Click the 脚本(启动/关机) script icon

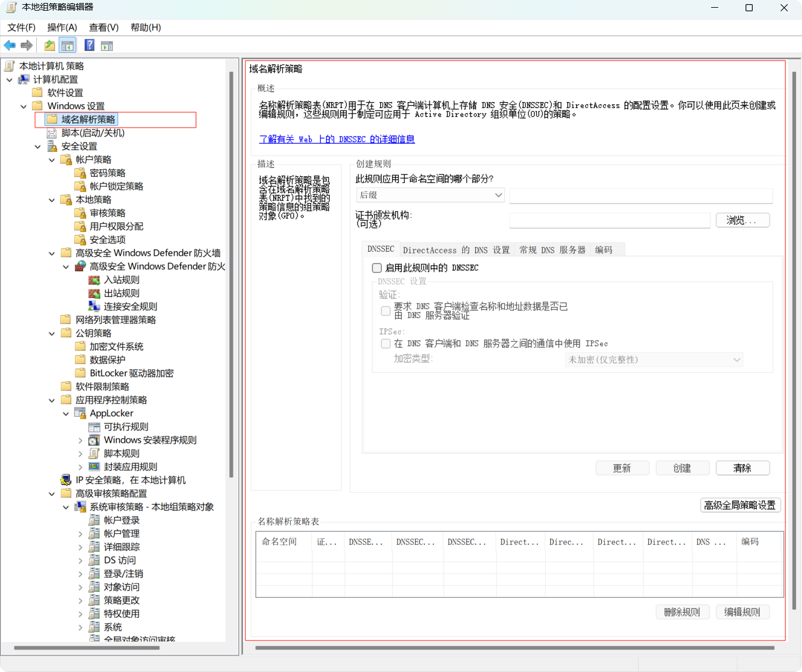tap(52, 133)
